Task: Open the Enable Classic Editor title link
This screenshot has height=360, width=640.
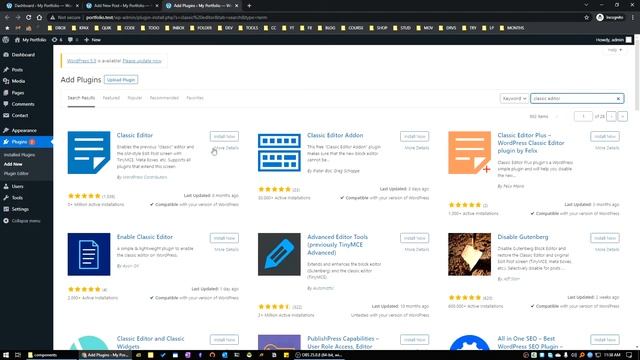Action: pos(145,237)
